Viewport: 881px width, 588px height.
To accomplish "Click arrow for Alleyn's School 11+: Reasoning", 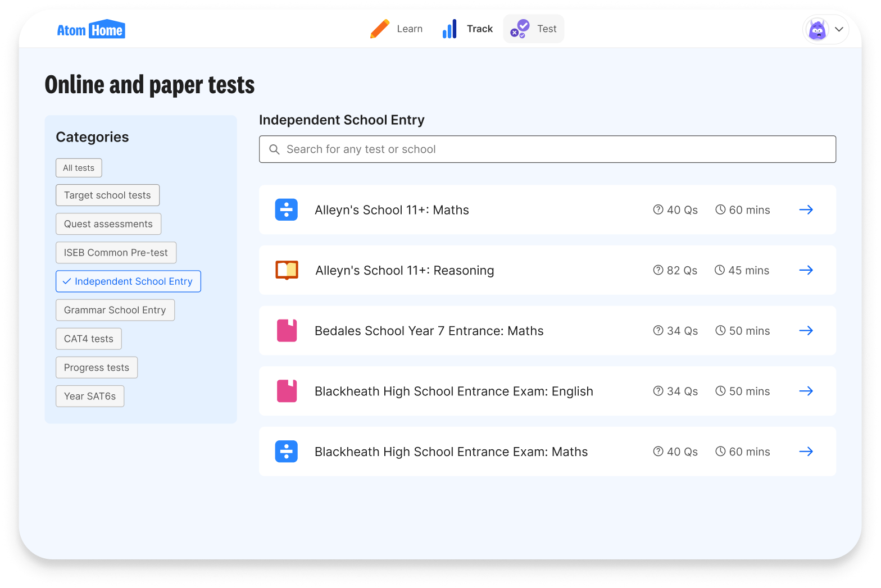I will 806,270.
